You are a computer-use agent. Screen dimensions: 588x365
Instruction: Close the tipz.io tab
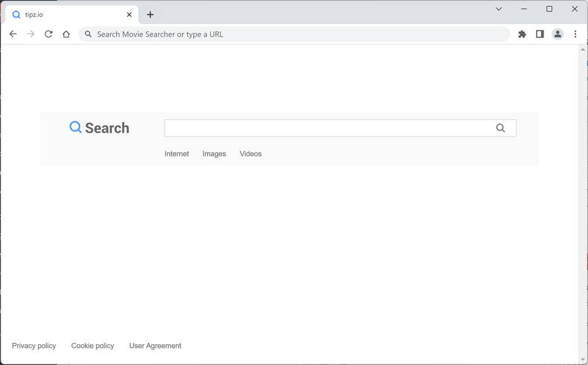click(129, 15)
